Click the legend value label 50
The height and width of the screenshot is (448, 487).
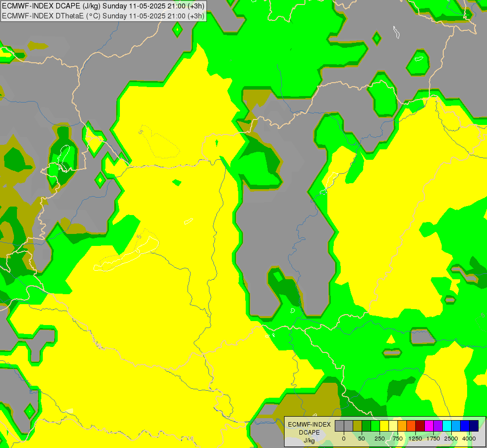tap(362, 439)
